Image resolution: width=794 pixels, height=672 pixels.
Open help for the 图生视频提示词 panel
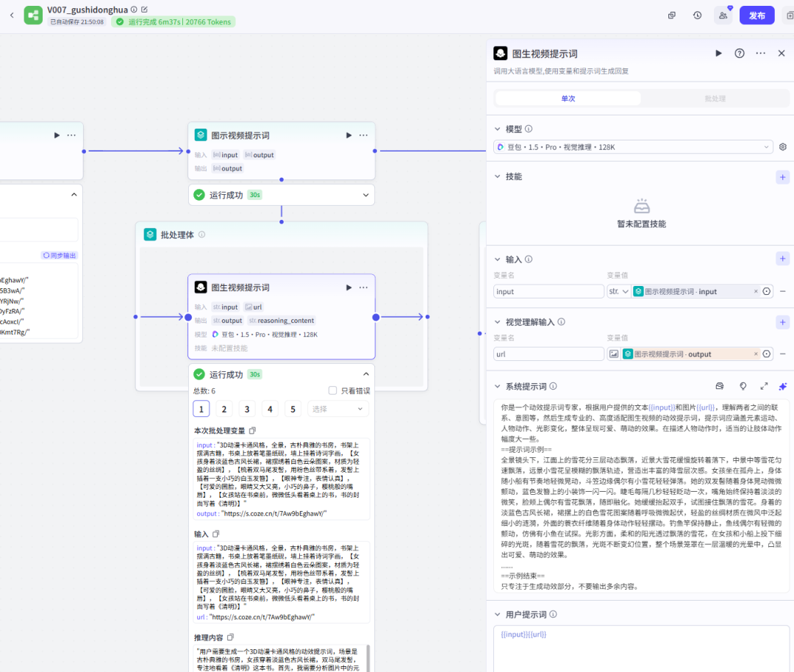[740, 54]
